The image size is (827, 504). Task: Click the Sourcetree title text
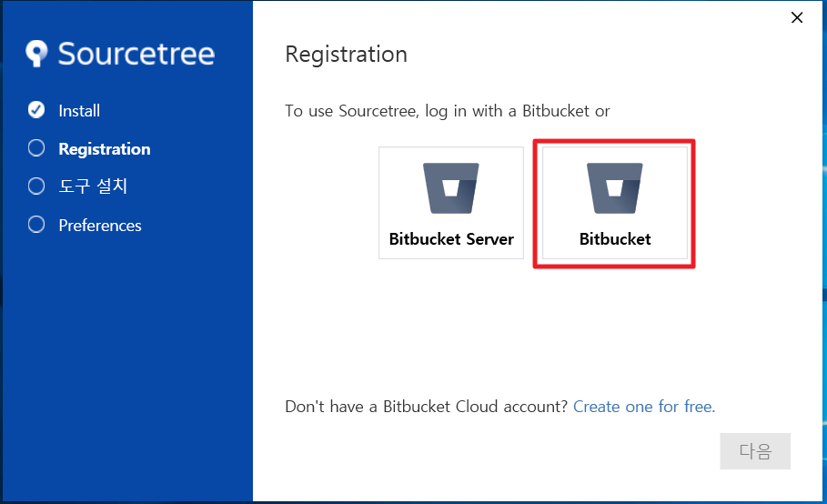tap(136, 54)
